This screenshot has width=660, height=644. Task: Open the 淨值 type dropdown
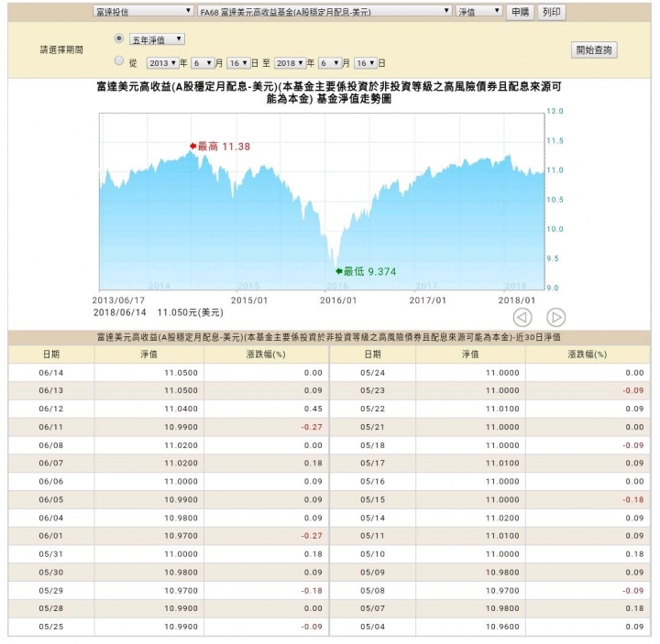478,11
